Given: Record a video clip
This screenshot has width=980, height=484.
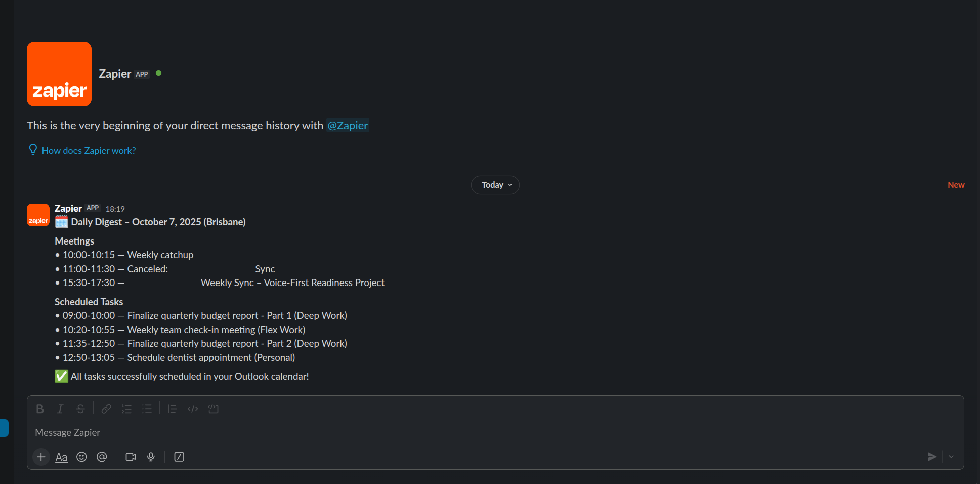Looking at the screenshot, I should tap(131, 457).
